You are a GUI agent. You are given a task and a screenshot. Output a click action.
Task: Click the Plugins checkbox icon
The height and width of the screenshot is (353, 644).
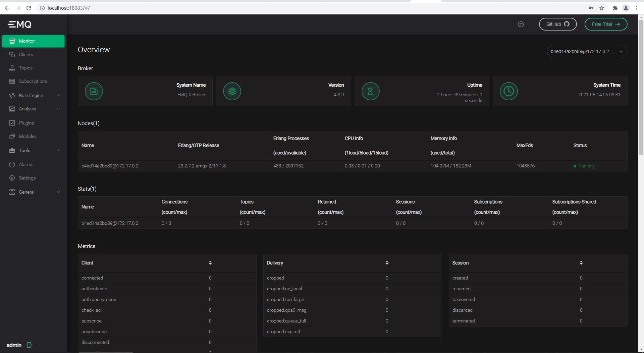click(12, 123)
